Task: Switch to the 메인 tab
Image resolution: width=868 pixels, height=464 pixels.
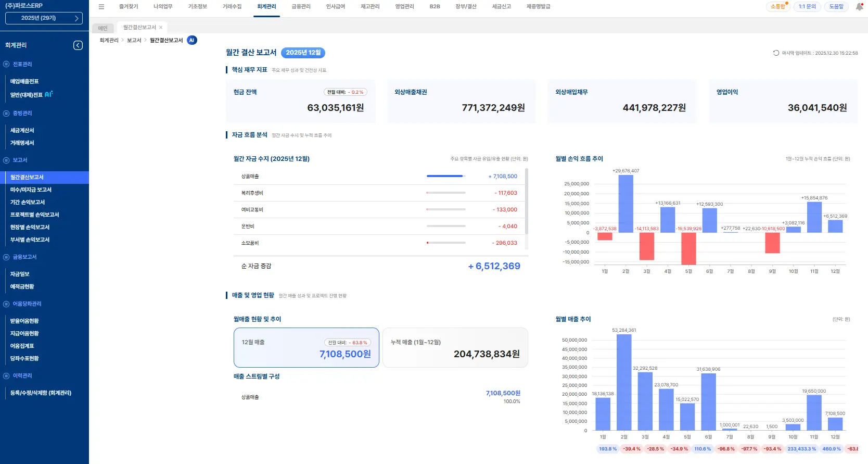Action: (x=103, y=28)
